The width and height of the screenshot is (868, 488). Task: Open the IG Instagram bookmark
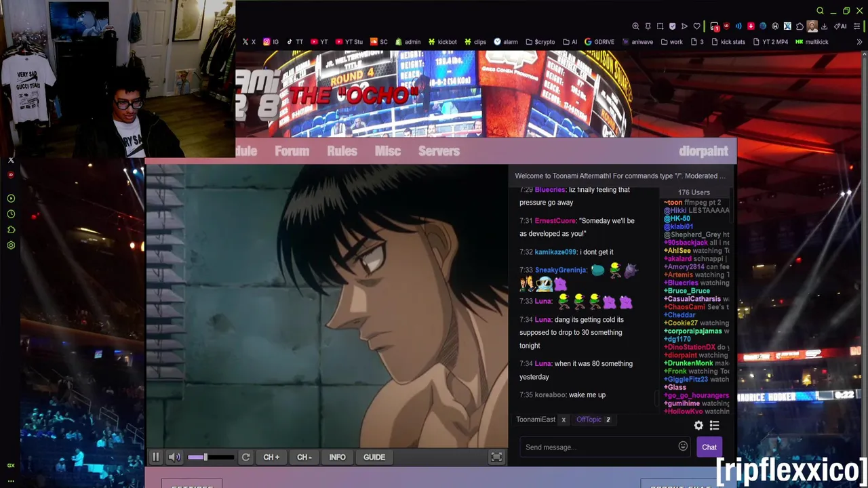pyautogui.click(x=271, y=42)
